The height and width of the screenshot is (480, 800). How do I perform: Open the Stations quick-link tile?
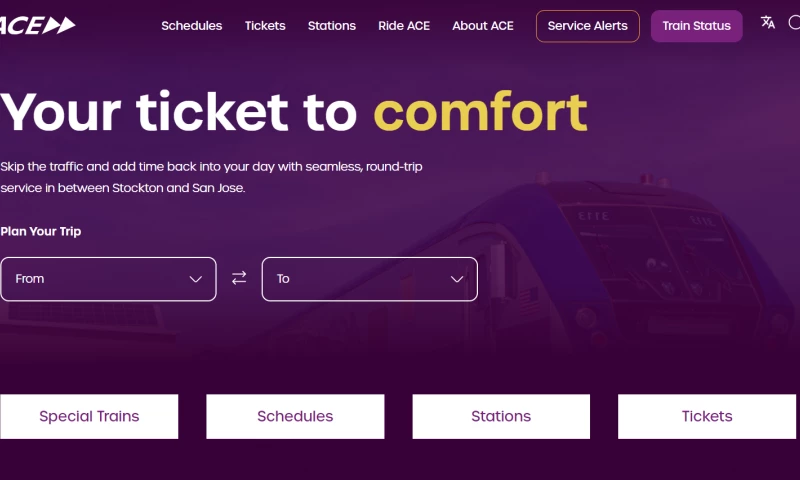coord(501,416)
